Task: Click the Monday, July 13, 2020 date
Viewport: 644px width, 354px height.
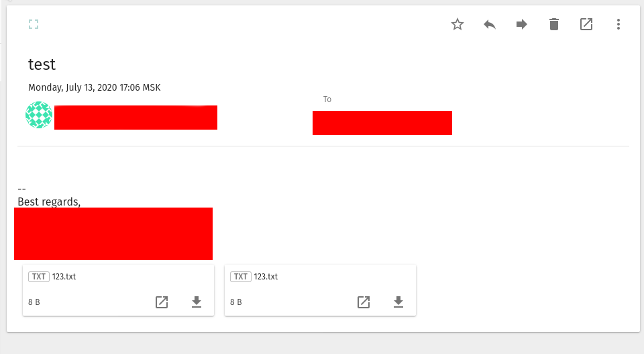Action: click(94, 87)
